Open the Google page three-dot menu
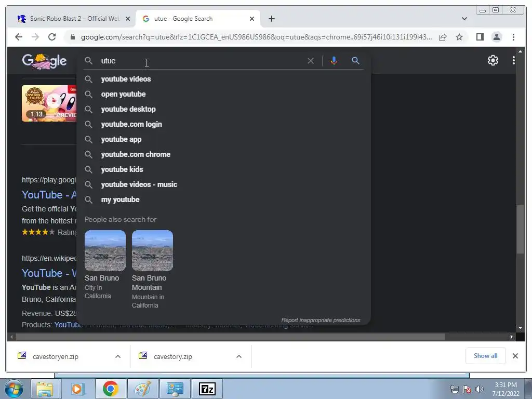Screen dimensions: 532x399 point(513,60)
